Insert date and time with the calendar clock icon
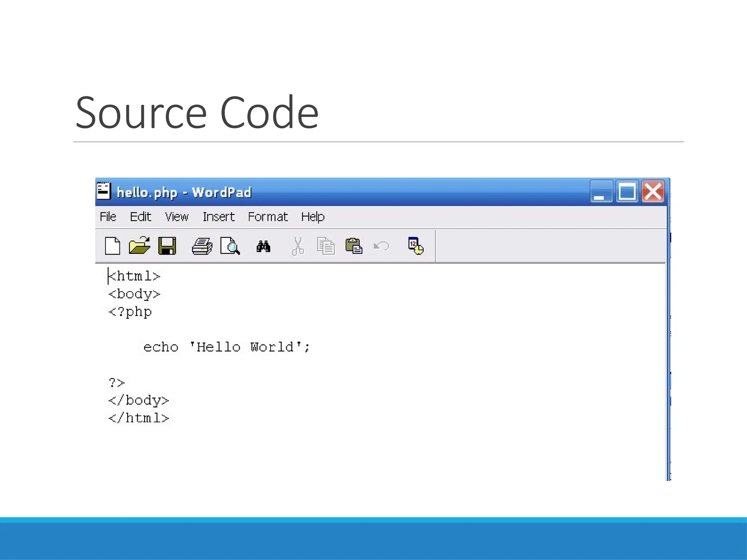The width and height of the screenshot is (747, 560). pos(416,246)
